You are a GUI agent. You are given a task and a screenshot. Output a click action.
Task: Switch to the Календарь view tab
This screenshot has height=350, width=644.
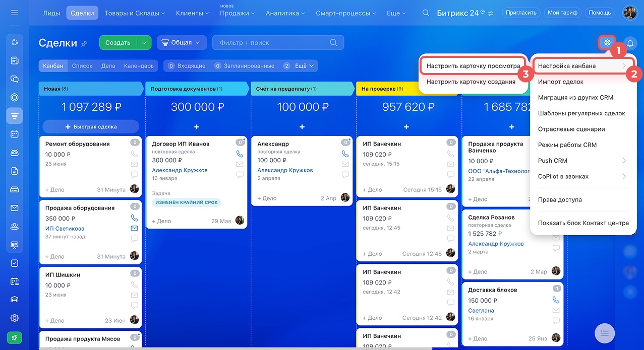[139, 66]
